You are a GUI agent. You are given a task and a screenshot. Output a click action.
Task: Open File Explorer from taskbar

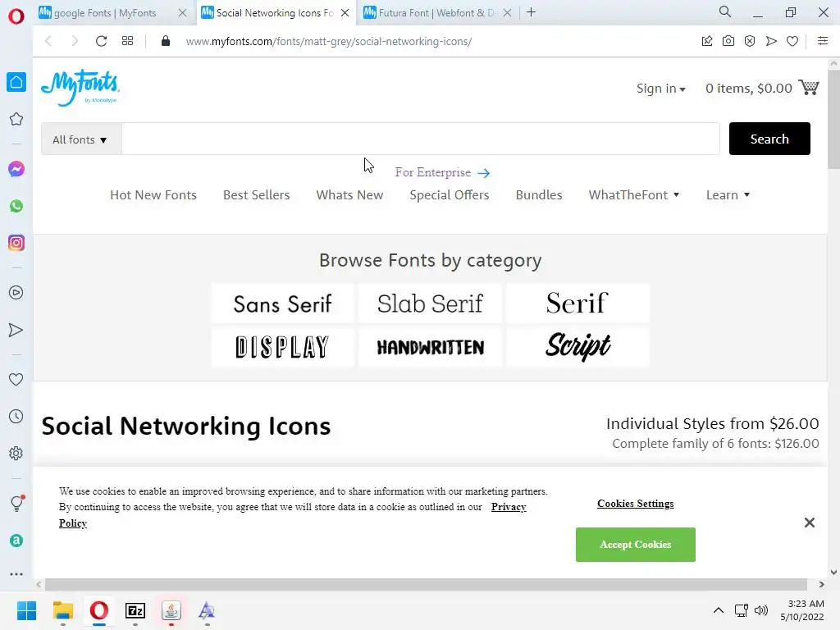tap(62, 610)
